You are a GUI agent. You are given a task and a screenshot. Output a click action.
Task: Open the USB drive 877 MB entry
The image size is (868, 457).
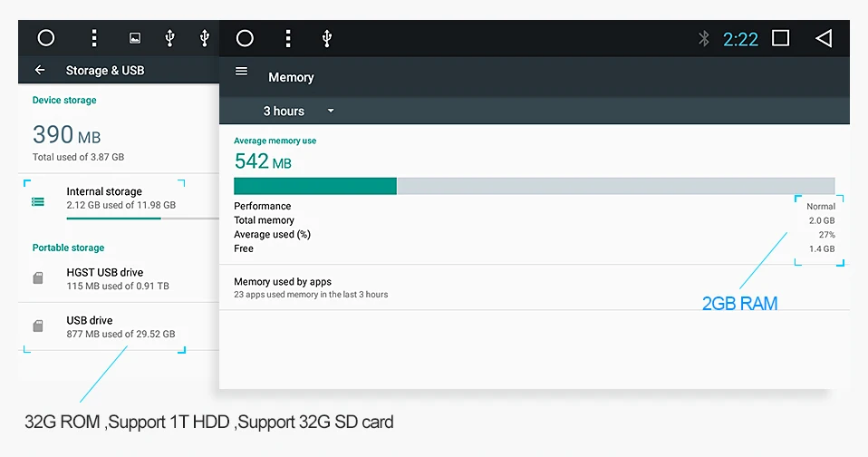click(119, 326)
